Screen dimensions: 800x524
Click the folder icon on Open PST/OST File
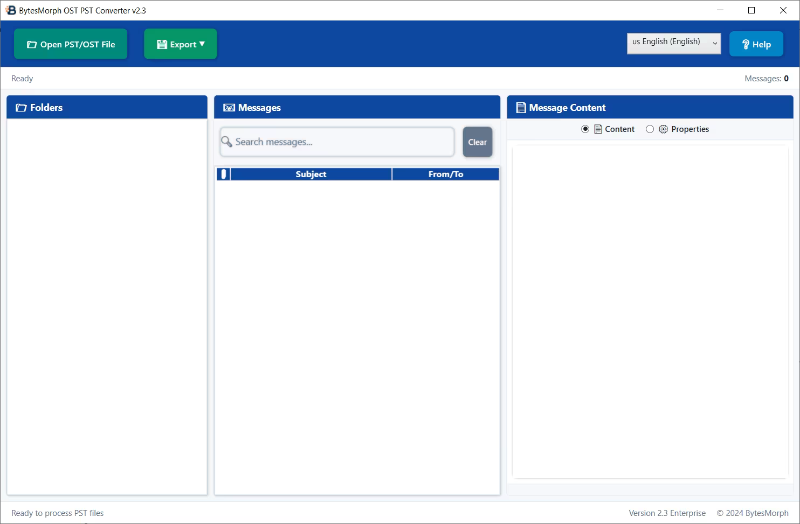pos(31,45)
